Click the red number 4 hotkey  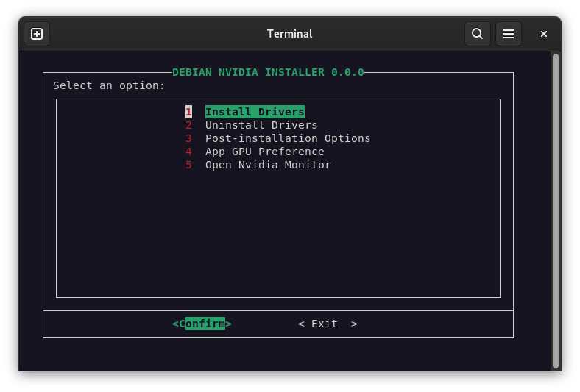188,152
